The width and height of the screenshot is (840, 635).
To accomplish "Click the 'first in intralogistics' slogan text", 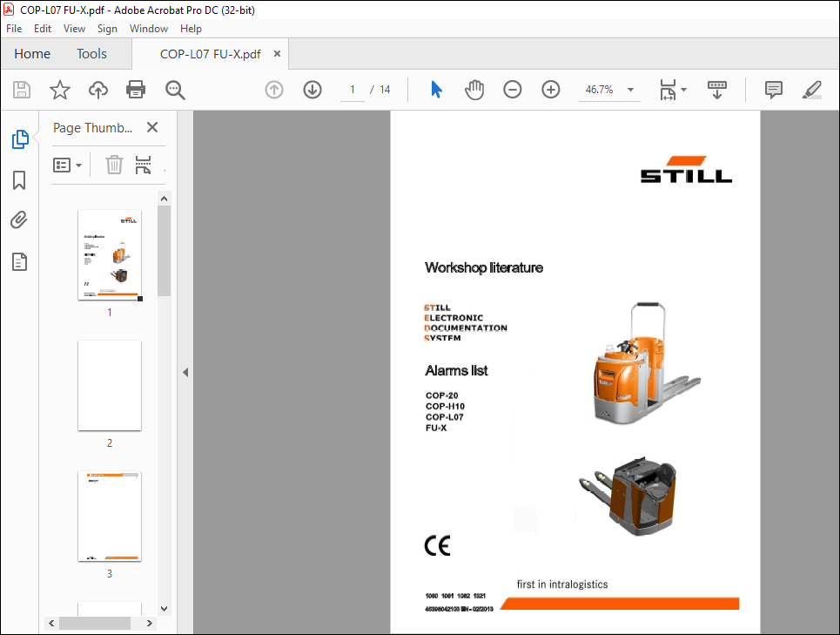I will click(562, 584).
